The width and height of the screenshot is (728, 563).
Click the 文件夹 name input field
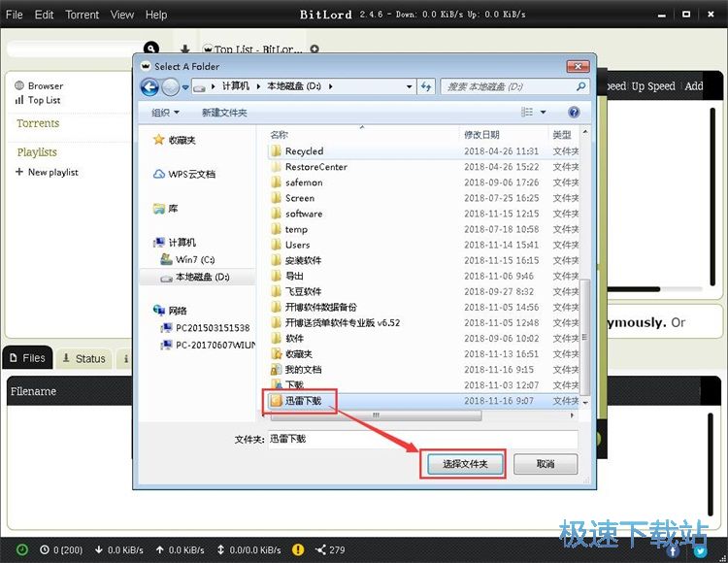423,439
